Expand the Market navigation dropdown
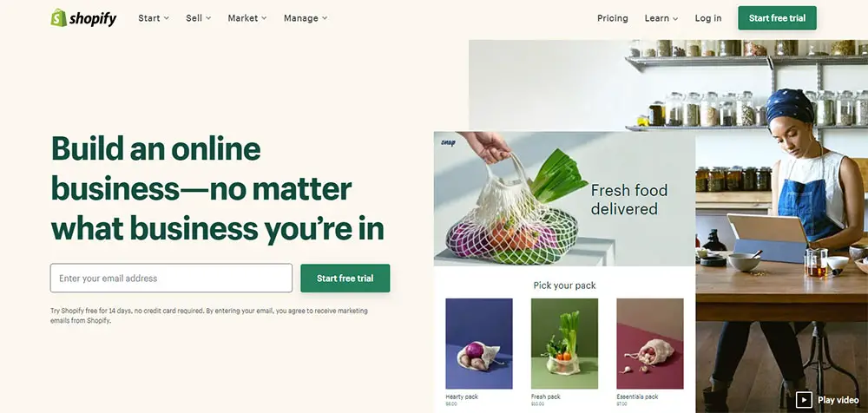868x413 pixels. click(x=247, y=18)
